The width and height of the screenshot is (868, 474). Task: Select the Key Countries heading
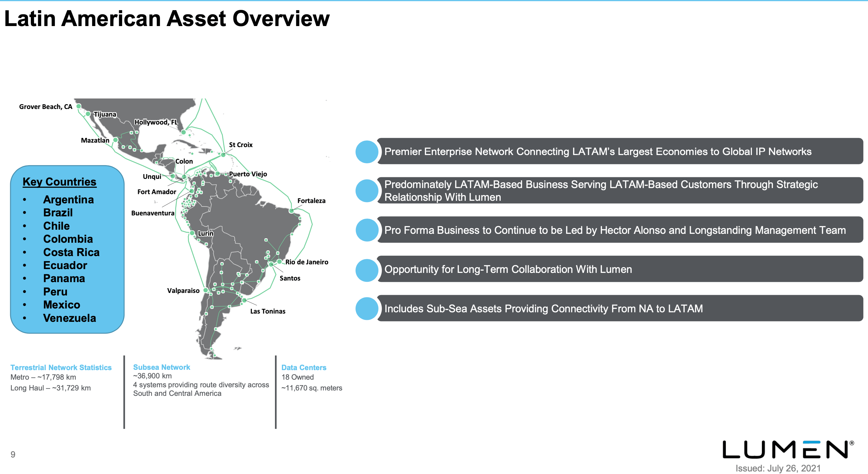tap(59, 182)
